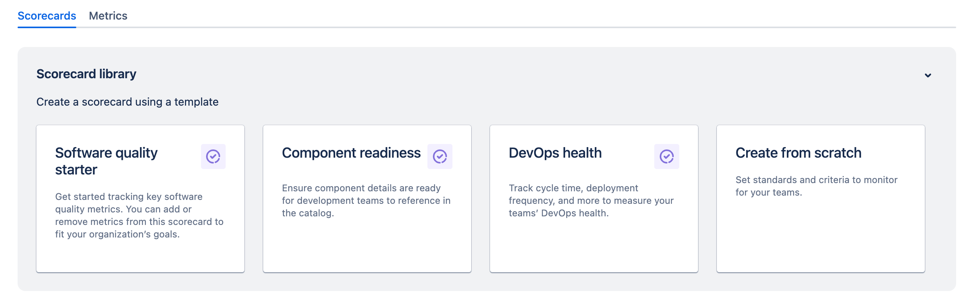Switch to the Scorecards tab
The width and height of the screenshot is (980, 302).
[x=47, y=16]
